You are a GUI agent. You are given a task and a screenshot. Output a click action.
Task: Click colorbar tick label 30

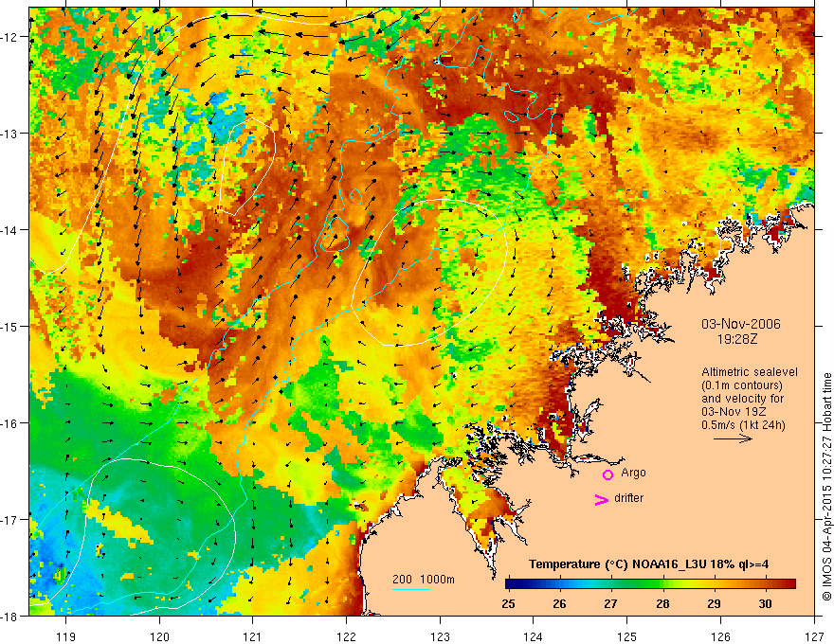point(765,604)
